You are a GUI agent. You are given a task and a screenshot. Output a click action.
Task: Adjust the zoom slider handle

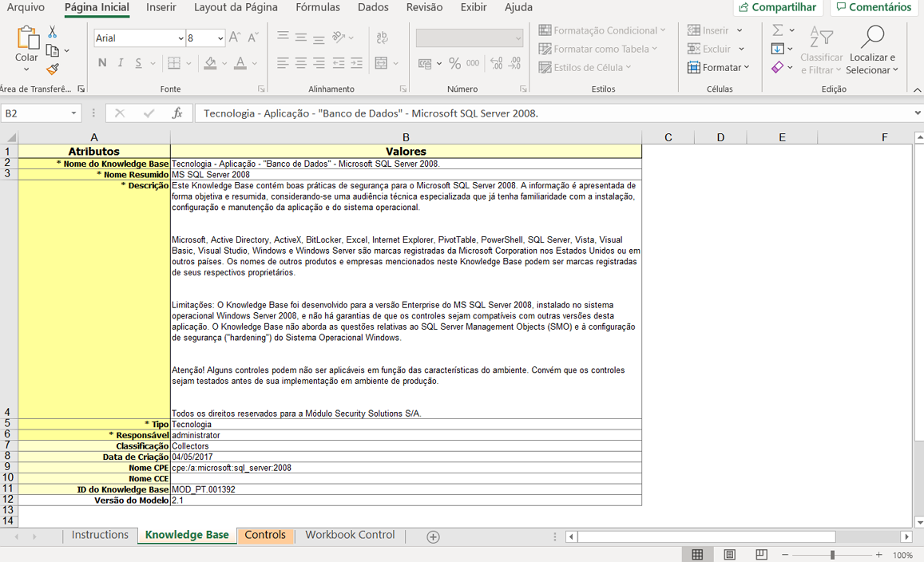[832, 555]
